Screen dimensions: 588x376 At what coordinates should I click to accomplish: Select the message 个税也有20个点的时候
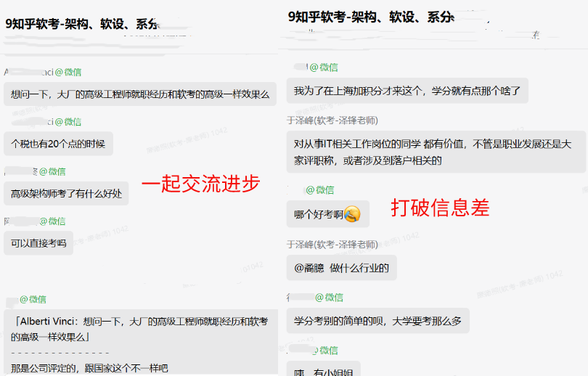(x=58, y=144)
